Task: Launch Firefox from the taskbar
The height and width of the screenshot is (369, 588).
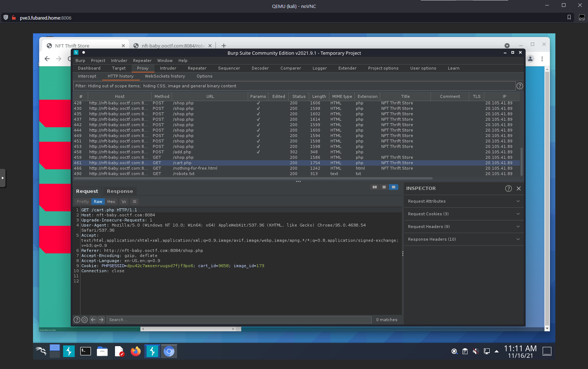Action: pos(136,351)
